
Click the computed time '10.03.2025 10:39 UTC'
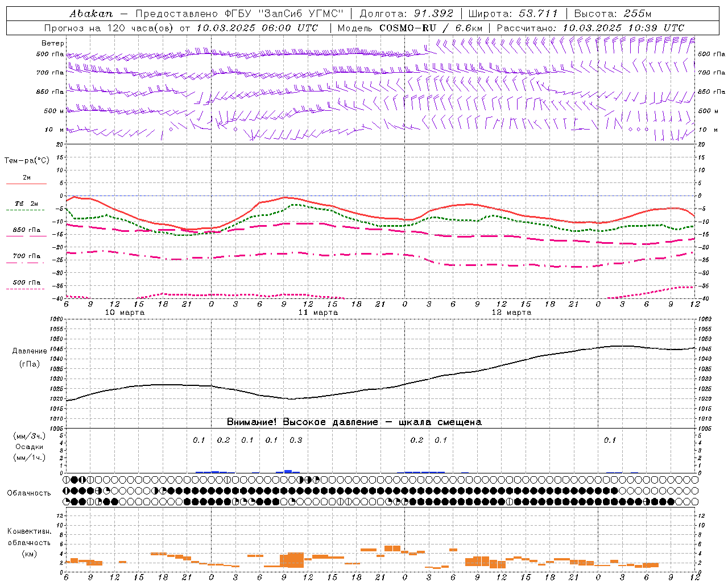623,28
